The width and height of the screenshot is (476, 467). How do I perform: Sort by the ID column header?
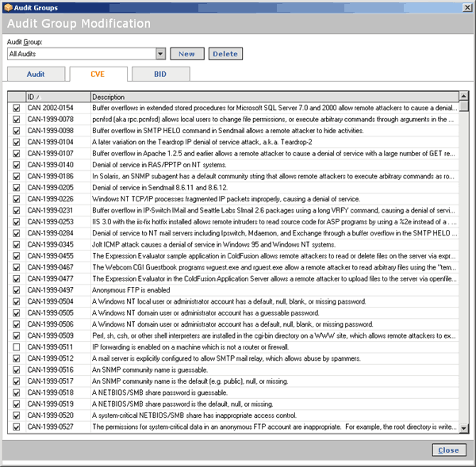click(x=56, y=96)
